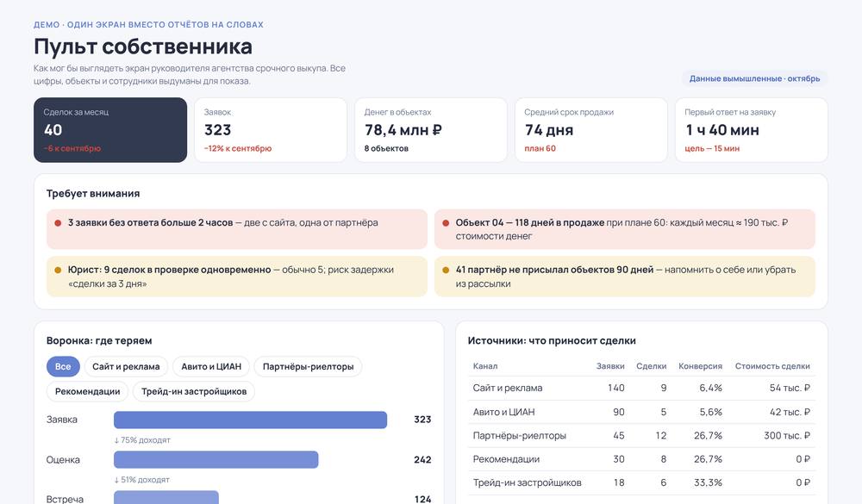Select the "Рекомендации" funnel chip
This screenshot has width=862, height=504.
click(x=87, y=391)
